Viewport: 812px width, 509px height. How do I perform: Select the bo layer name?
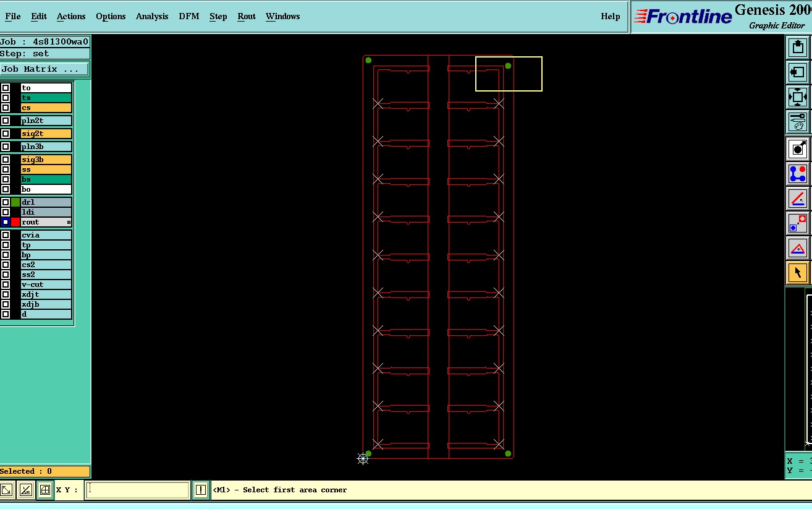pos(46,189)
